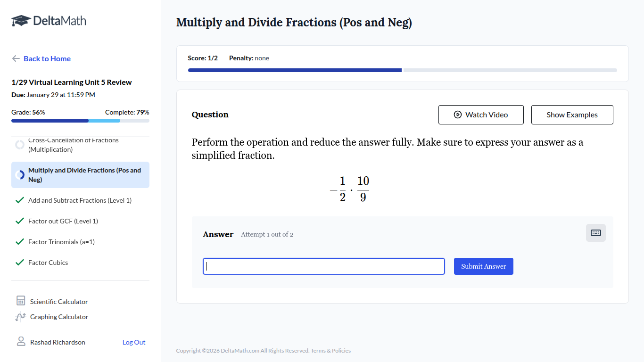This screenshot has width=644, height=362.
Task: Switch to Show Examples
Action: [x=572, y=115]
